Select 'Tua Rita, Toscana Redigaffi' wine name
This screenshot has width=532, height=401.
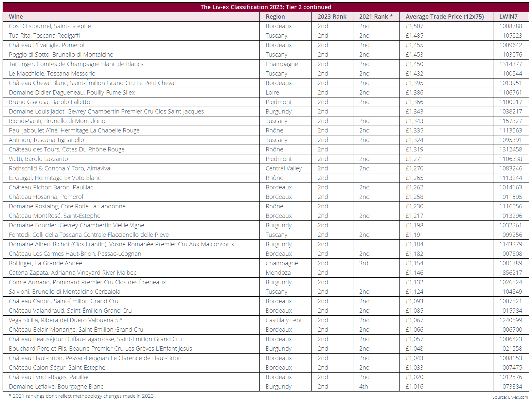44,36
